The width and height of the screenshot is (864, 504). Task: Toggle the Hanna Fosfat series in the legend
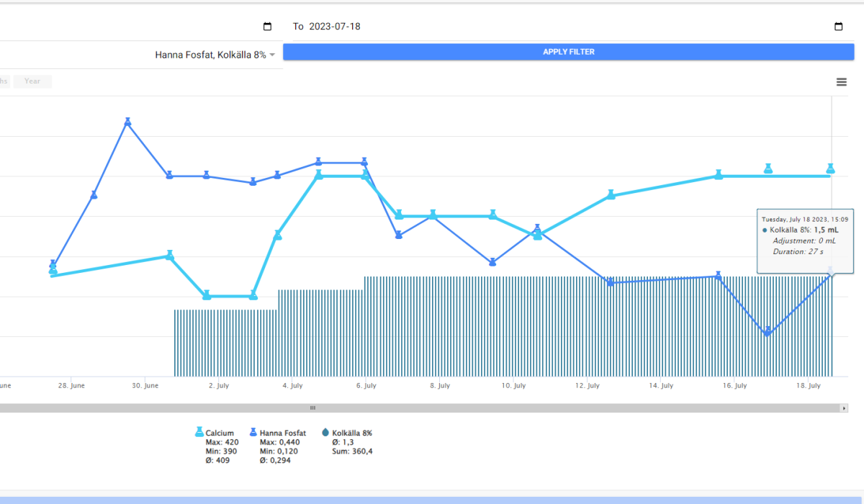point(278,433)
